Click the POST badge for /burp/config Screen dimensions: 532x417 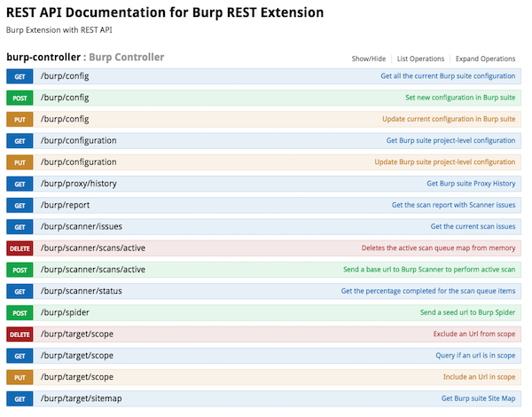click(20, 98)
